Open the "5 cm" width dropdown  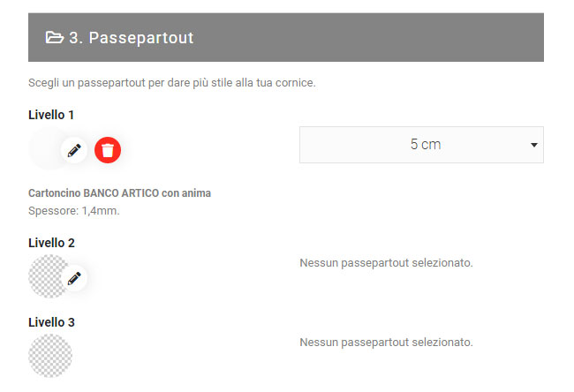pyautogui.click(x=421, y=145)
